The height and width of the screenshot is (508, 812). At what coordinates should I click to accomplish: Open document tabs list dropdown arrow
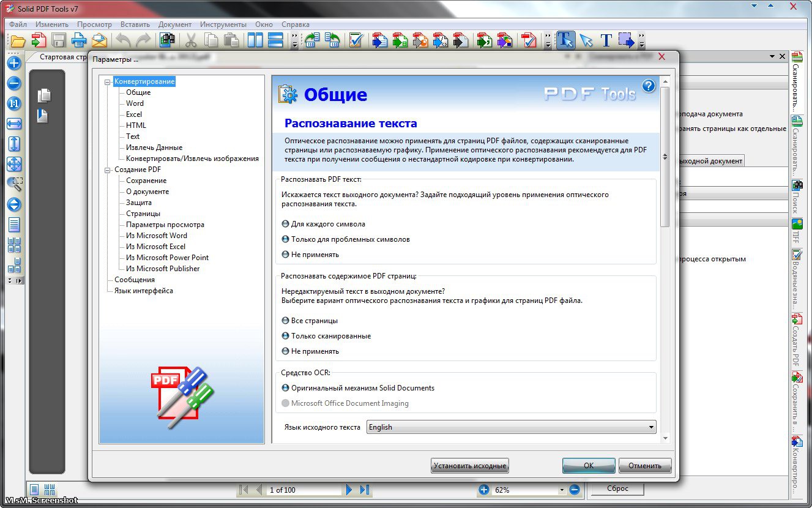(x=772, y=56)
